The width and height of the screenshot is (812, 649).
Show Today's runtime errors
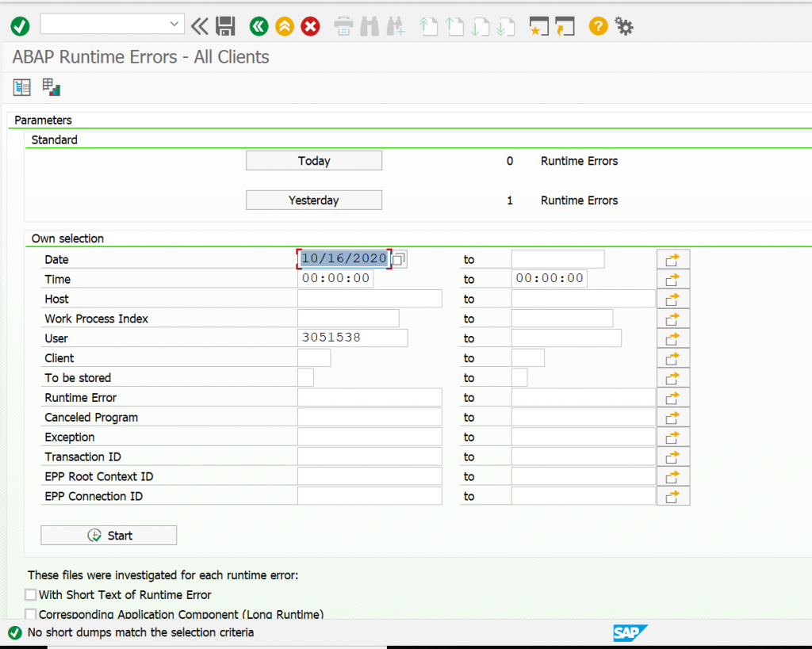tap(314, 161)
